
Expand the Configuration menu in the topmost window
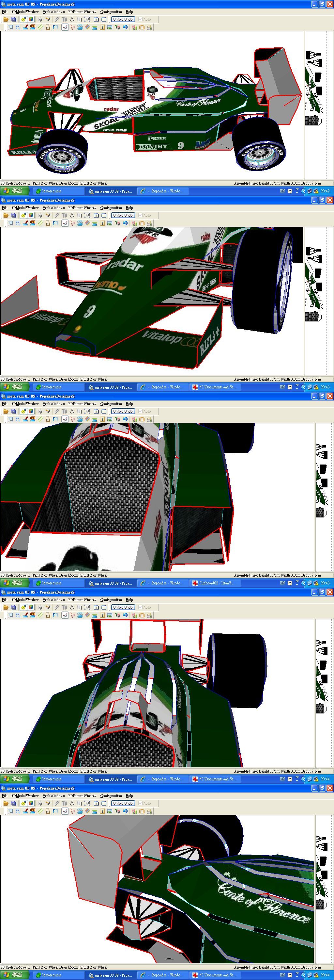(111, 12)
